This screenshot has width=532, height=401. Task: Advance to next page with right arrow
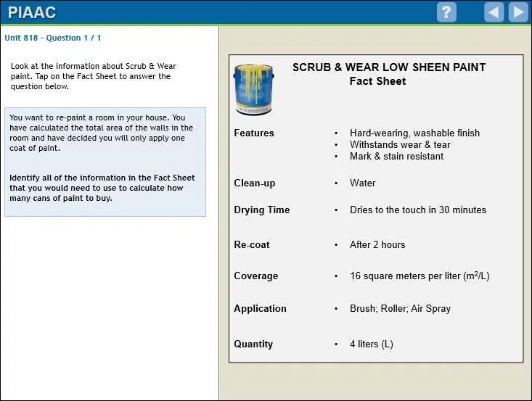pos(518,12)
